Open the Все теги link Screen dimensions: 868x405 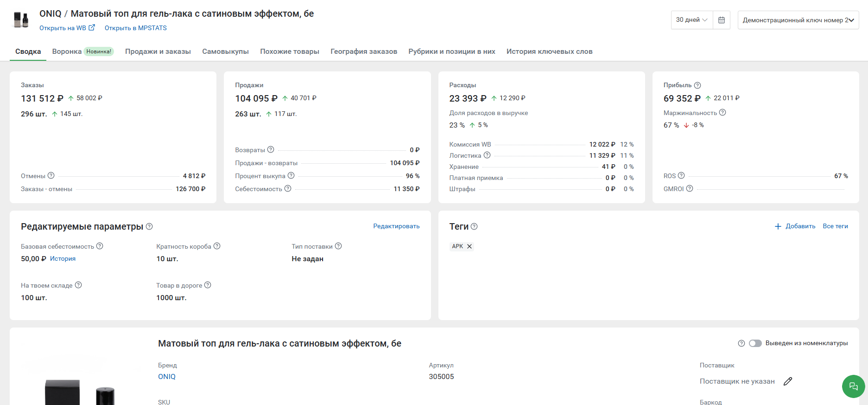pos(836,226)
